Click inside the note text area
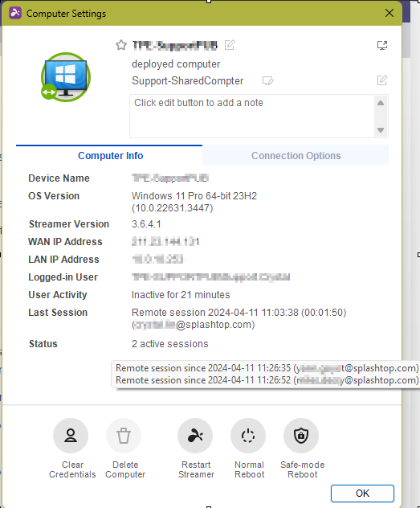This screenshot has height=508, width=420. 252,116
